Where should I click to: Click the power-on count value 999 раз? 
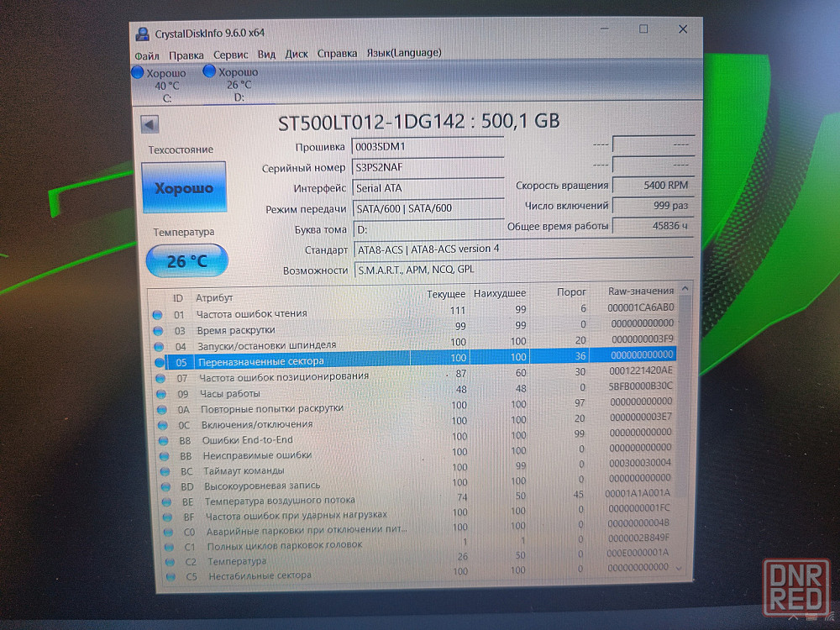pos(653,206)
